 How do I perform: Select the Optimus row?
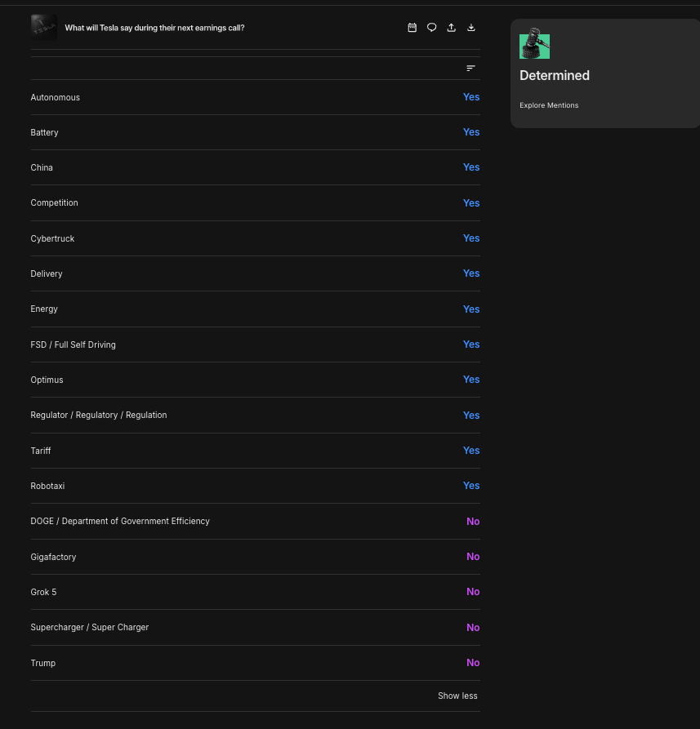[256, 380]
